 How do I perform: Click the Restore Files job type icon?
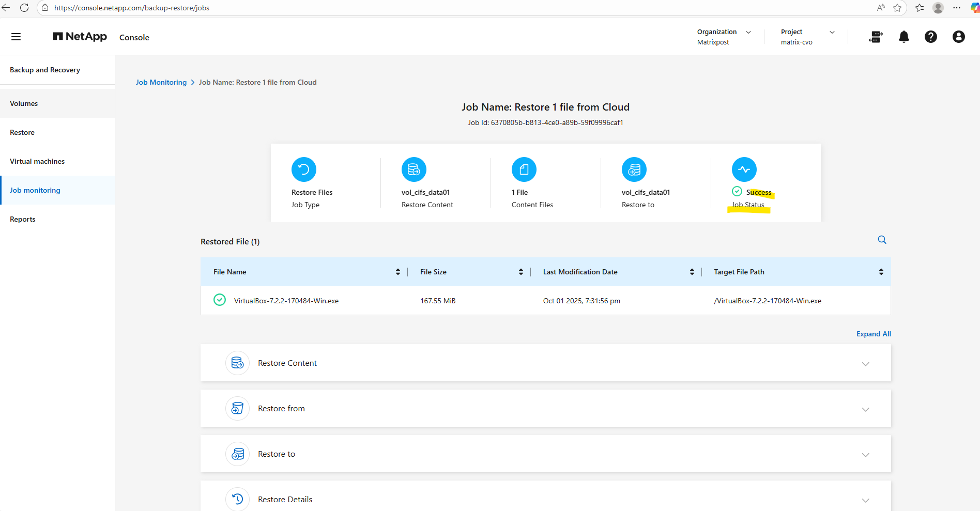click(x=303, y=169)
